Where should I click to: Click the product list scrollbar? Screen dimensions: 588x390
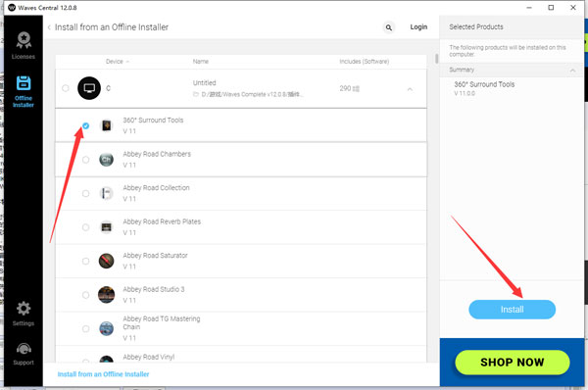[x=436, y=59]
